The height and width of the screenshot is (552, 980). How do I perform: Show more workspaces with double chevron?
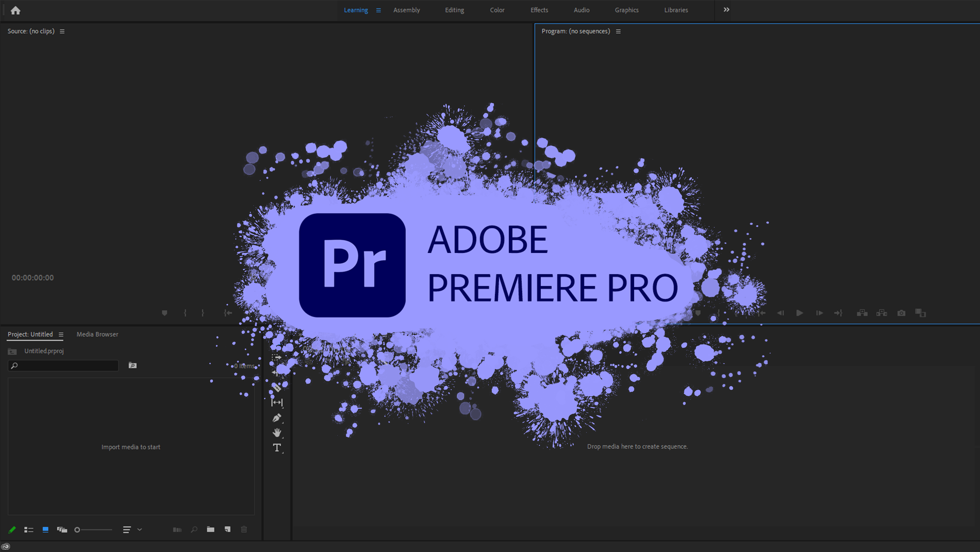pyautogui.click(x=726, y=10)
